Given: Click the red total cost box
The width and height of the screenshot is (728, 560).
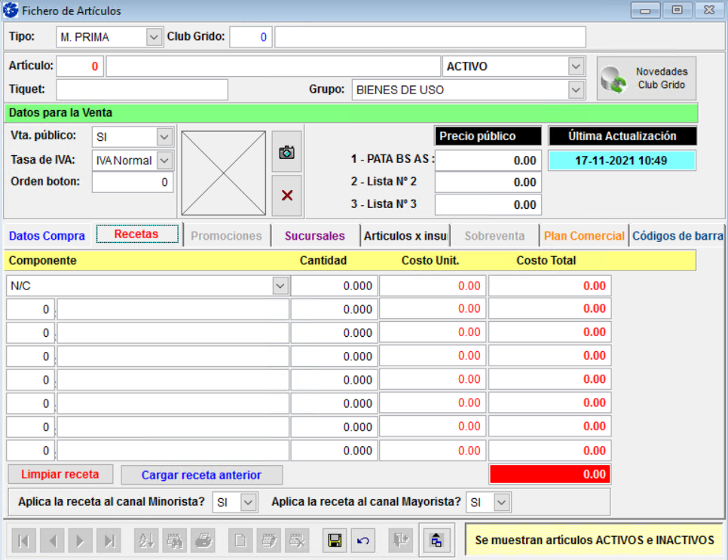Looking at the screenshot, I should (549, 475).
